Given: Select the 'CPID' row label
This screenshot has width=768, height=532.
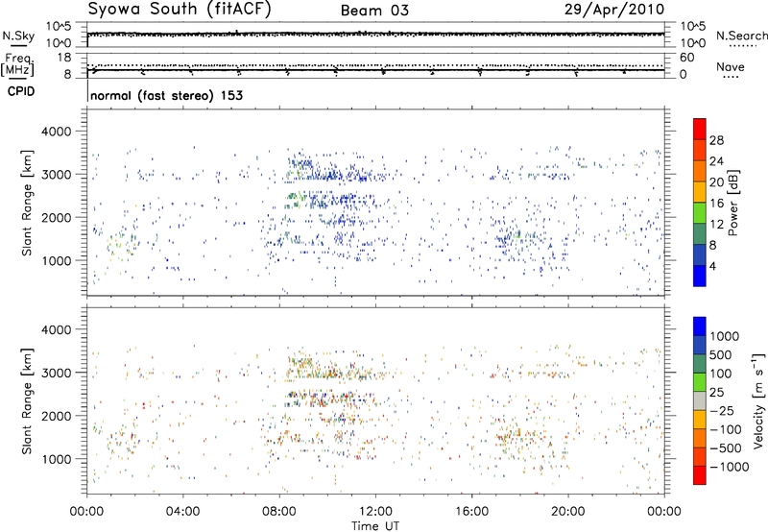Looking at the screenshot, I should [21, 91].
